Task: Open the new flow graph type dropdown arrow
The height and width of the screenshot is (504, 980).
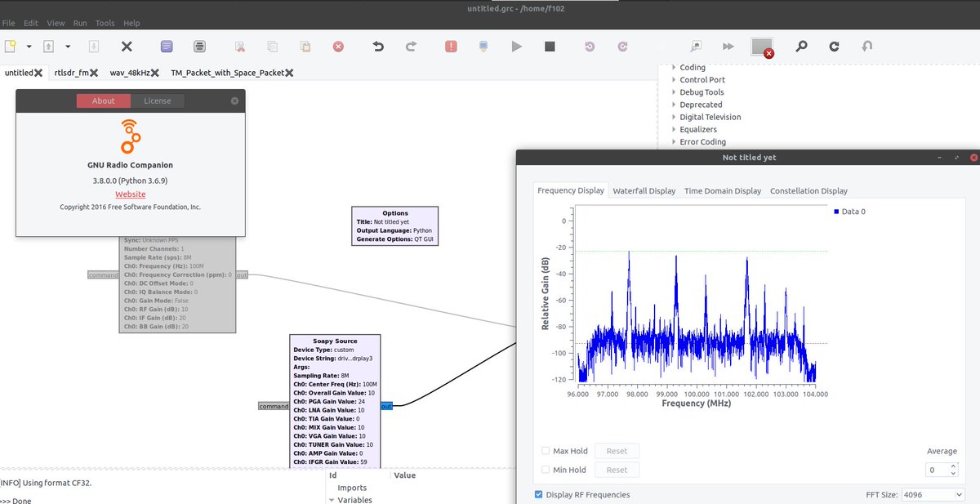Action: click(29, 47)
